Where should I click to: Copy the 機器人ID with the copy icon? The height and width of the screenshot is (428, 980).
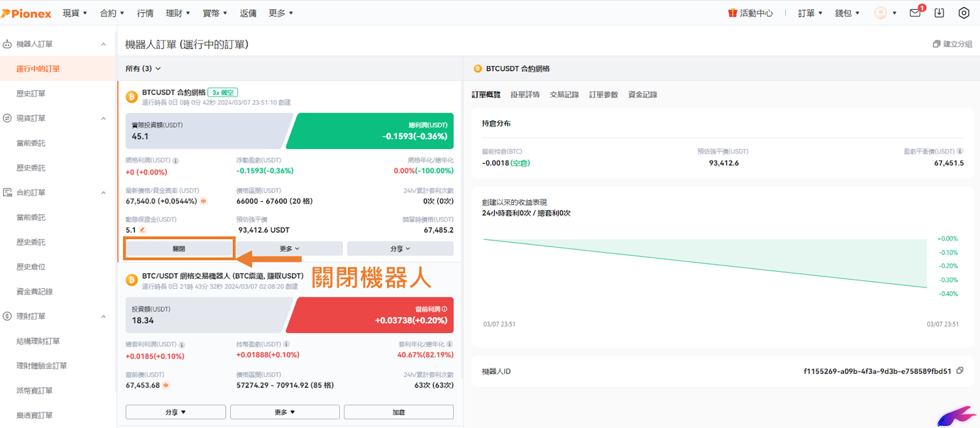tap(960, 370)
